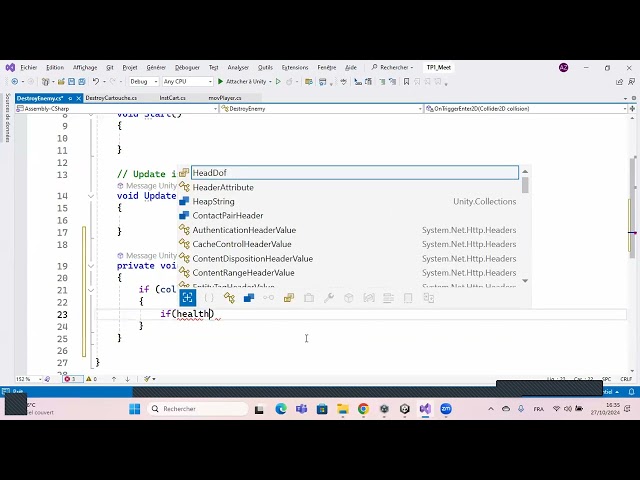The image size is (640, 480).
Task: Toggle the structures filter in IntelliSense
Action: [249, 298]
